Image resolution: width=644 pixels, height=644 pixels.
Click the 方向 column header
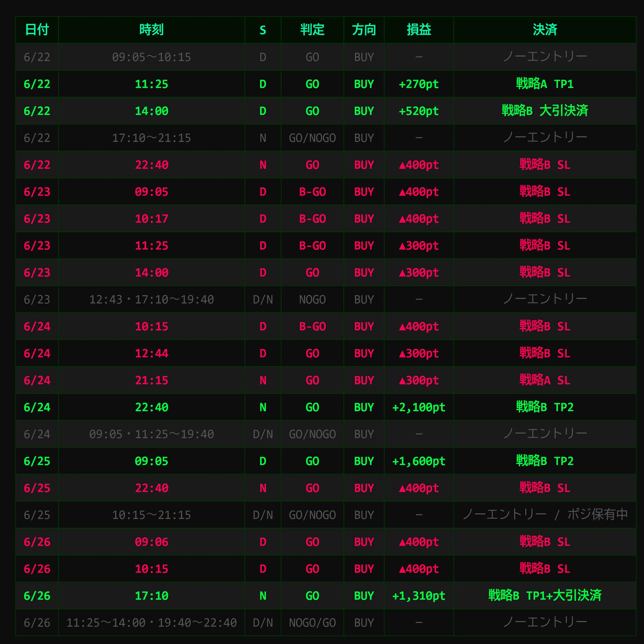tap(364, 30)
